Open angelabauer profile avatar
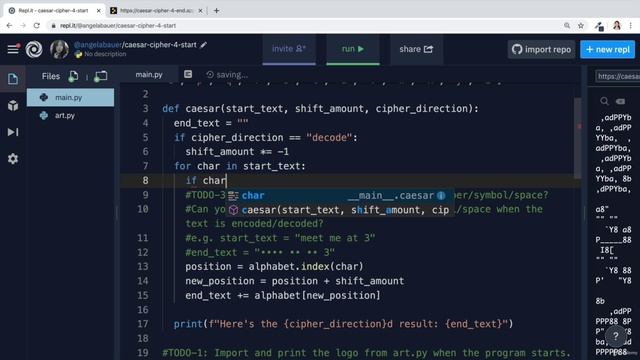640x360 pixels. [59, 49]
